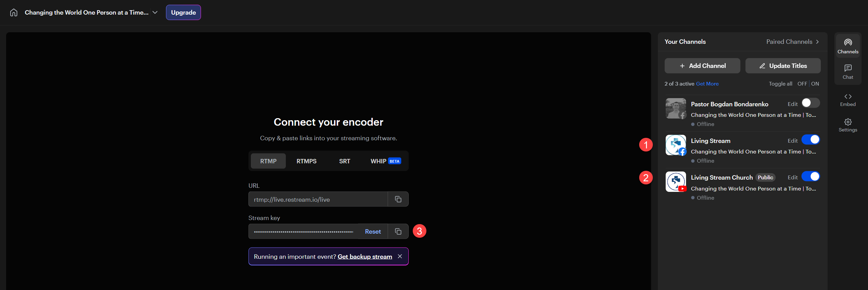
Task: Select the SRT protocol tab
Action: click(344, 161)
